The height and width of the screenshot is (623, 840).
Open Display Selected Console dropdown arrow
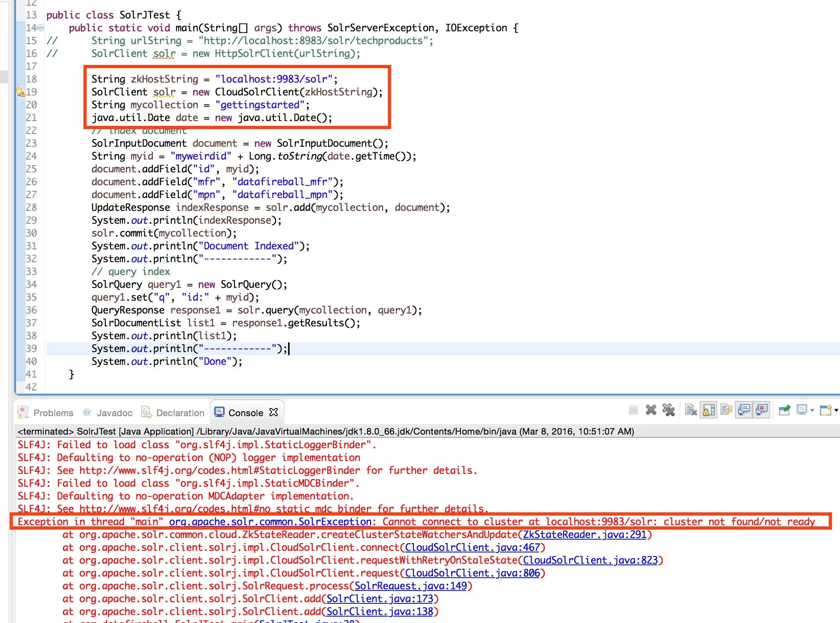812,410
